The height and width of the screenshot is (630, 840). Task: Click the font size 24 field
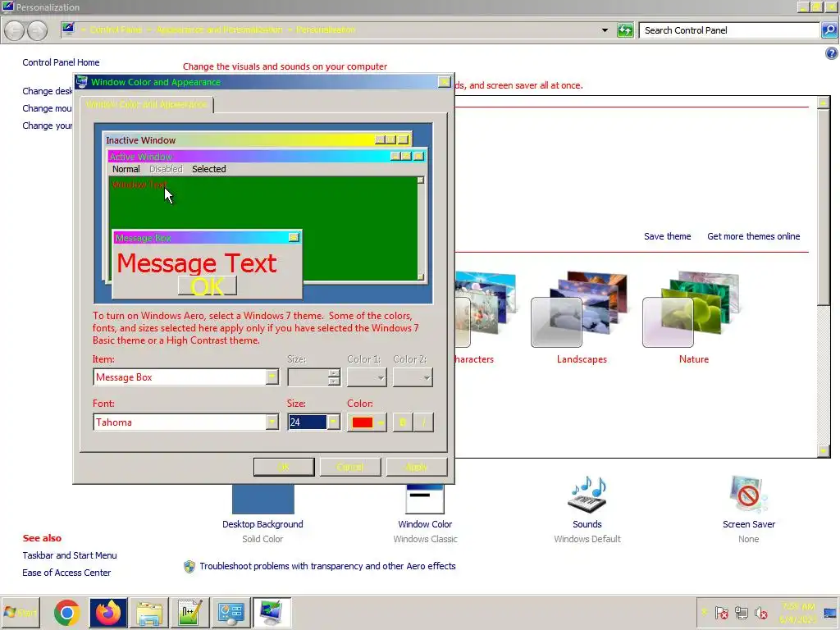pos(307,422)
